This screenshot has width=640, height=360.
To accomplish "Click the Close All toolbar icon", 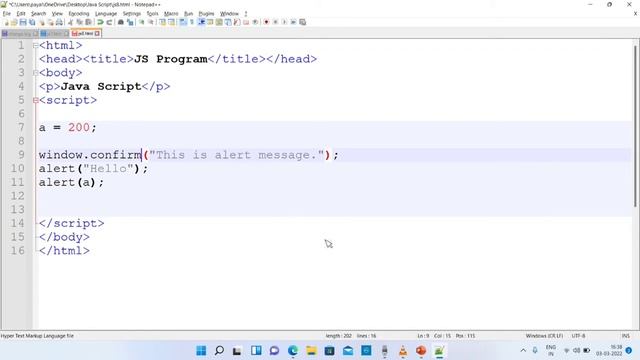I will tap(51, 22).
